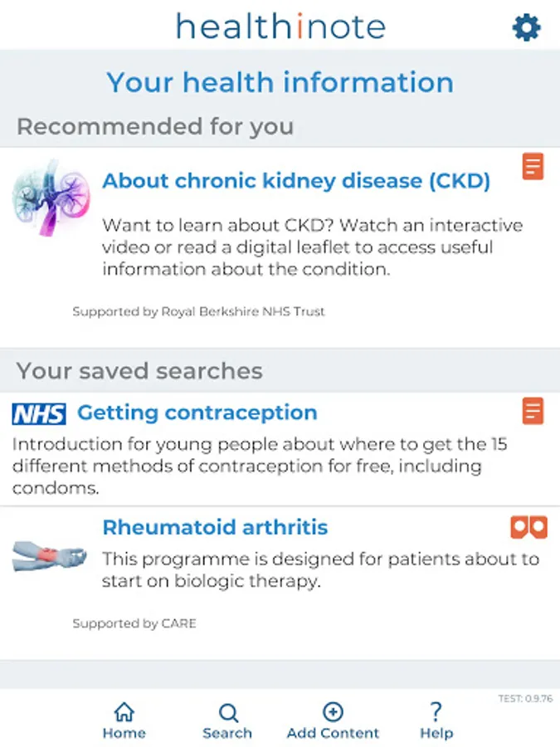Click the NHS logo badge
Screen dimensions: 560x747
pos(39,413)
